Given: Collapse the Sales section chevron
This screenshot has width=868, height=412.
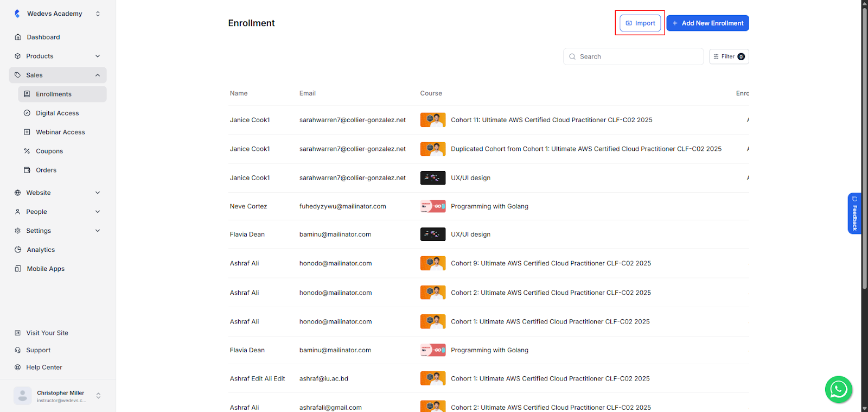Looking at the screenshot, I should [98, 75].
